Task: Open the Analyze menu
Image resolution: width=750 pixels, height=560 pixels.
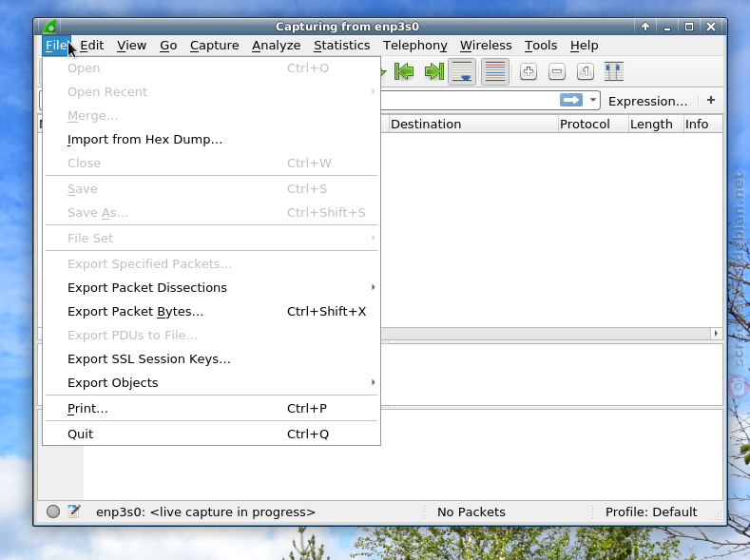Action: tap(277, 46)
